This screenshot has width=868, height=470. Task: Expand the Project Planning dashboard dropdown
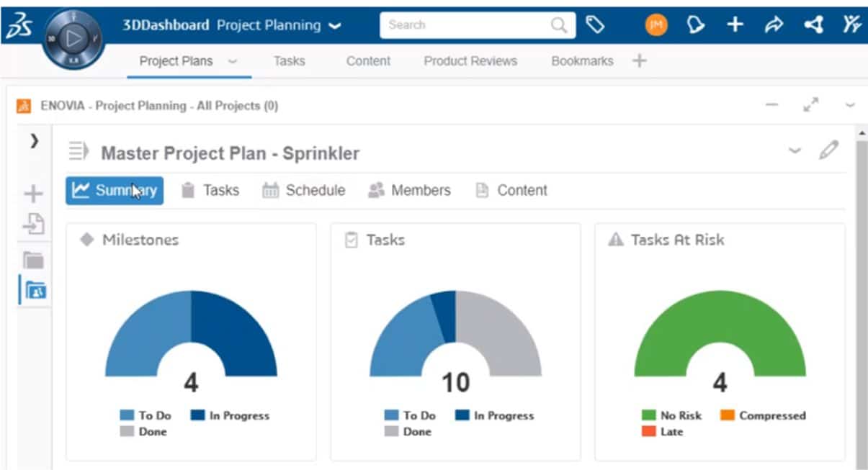coord(335,25)
